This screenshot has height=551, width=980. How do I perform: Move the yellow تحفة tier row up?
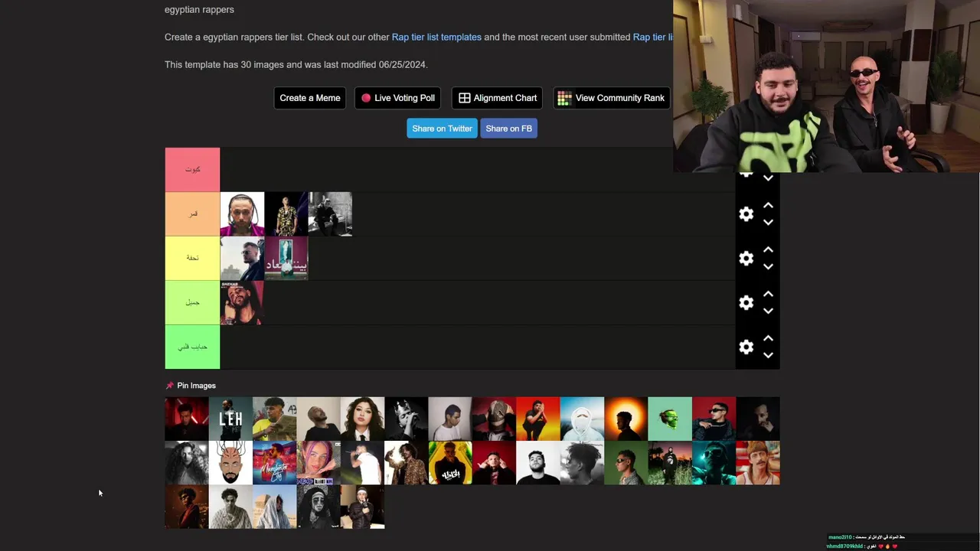click(768, 250)
